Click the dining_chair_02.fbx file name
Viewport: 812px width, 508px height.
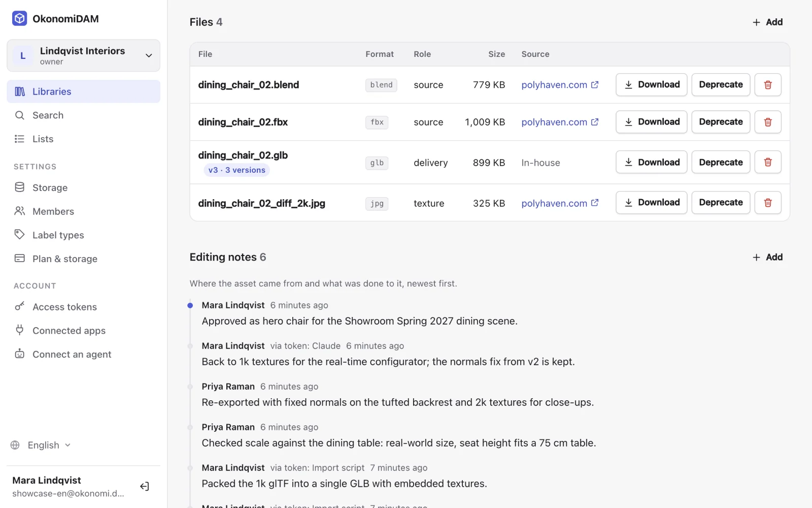coord(243,122)
